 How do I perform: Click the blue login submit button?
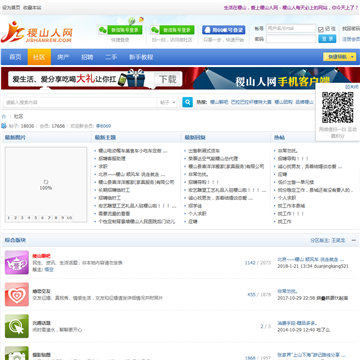coord(327,39)
